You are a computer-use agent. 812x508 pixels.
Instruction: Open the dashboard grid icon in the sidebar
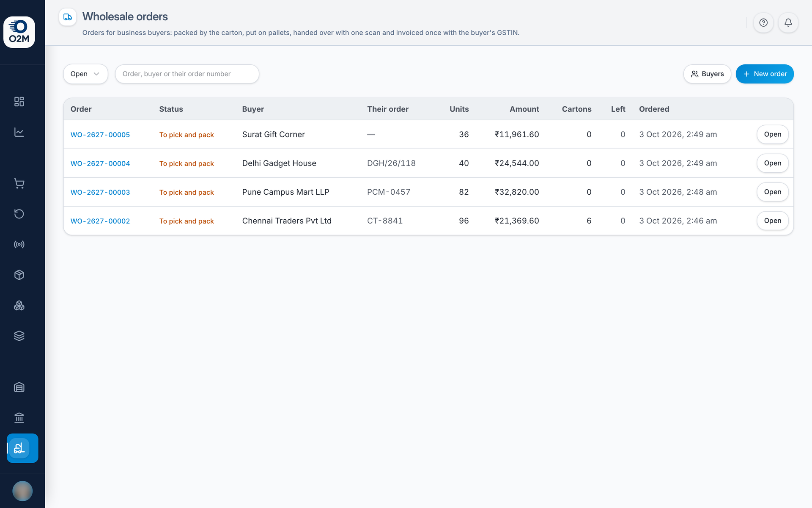tap(19, 102)
